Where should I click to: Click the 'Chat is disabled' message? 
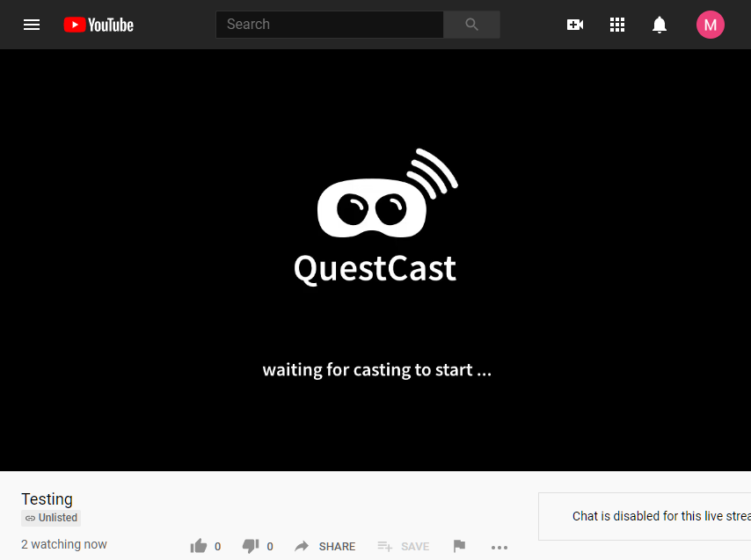661,516
